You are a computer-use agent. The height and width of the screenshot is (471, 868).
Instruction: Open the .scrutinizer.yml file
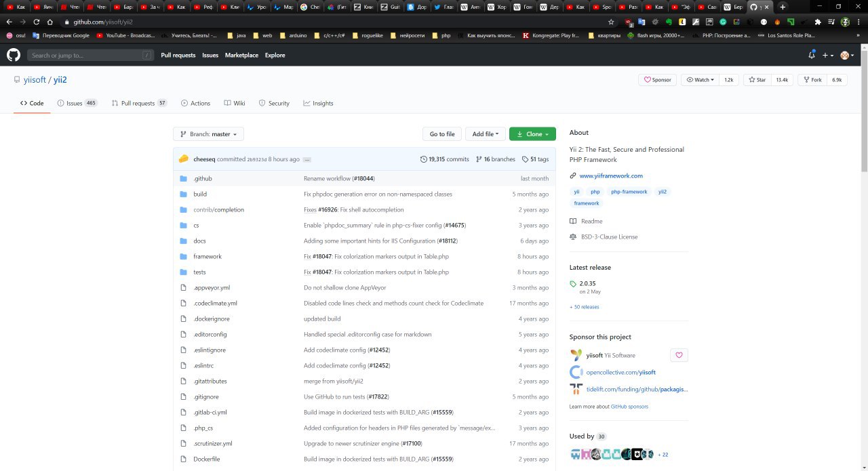pos(213,443)
